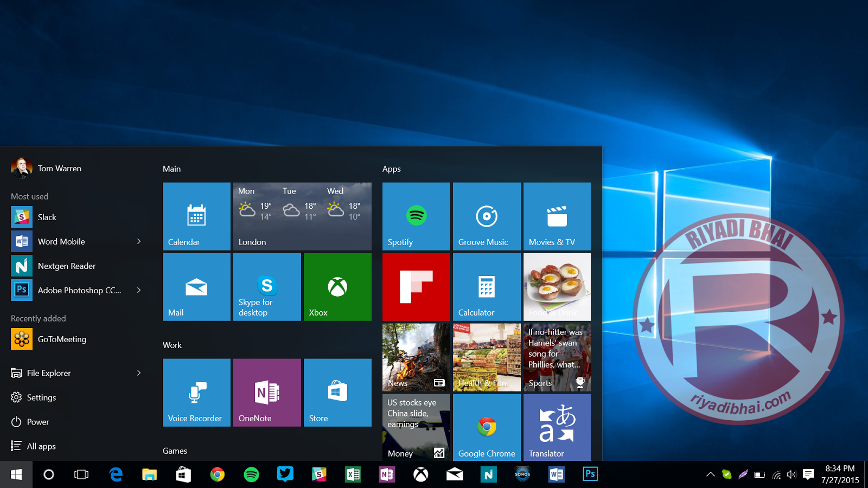Open the Tom Warren user account menu
Viewport: 868px width, 488px height.
point(46,169)
